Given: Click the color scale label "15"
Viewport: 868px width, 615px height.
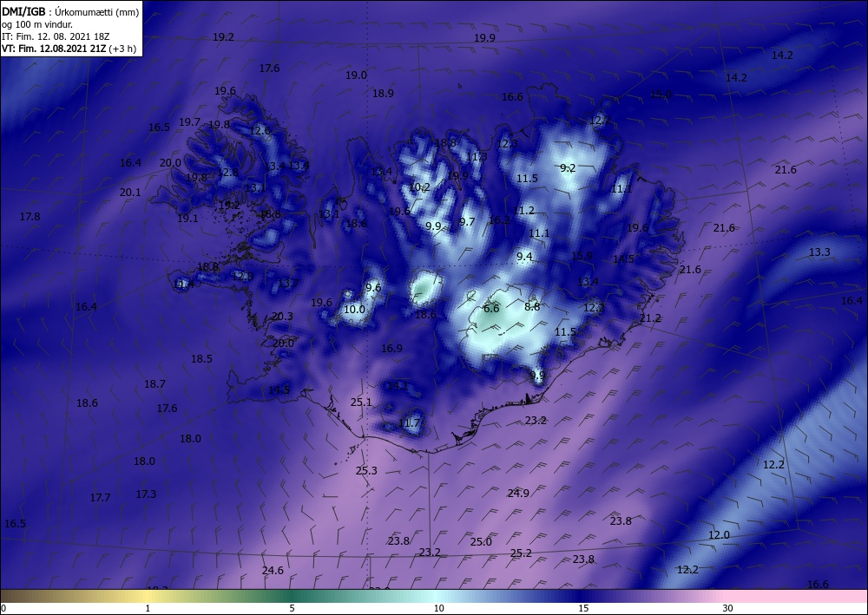Looking at the screenshot, I should (x=583, y=608).
